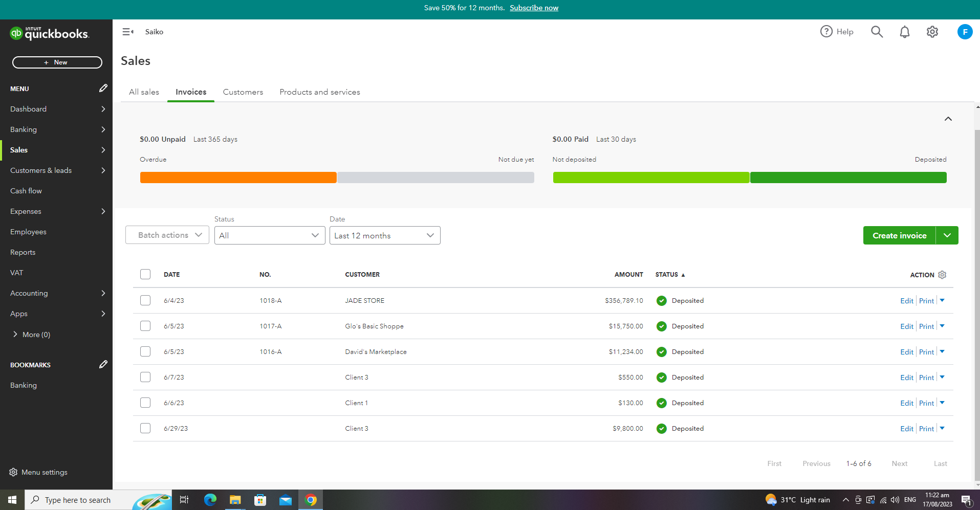Image resolution: width=980 pixels, height=510 pixels.
Task: Expand the Dashboard submenu arrow
Action: tap(103, 109)
